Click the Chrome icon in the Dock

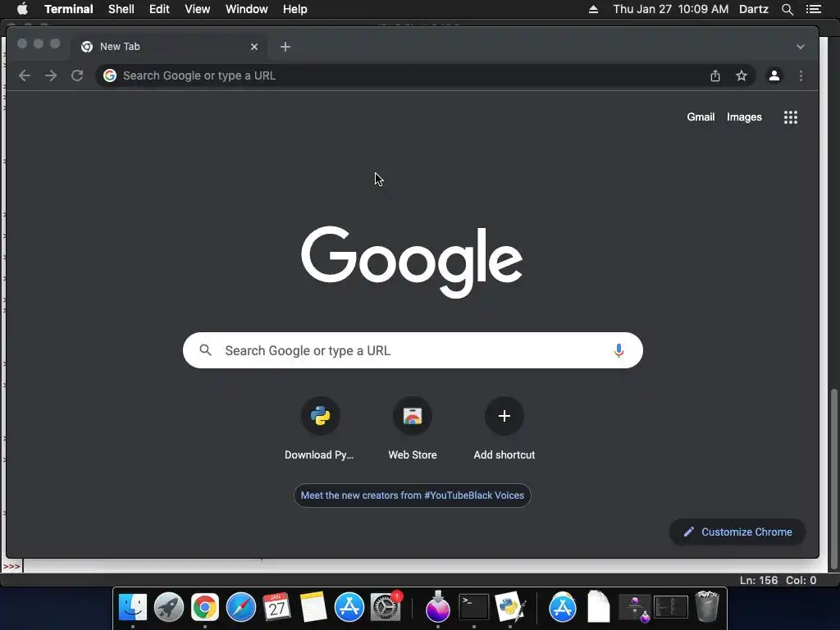(204, 608)
